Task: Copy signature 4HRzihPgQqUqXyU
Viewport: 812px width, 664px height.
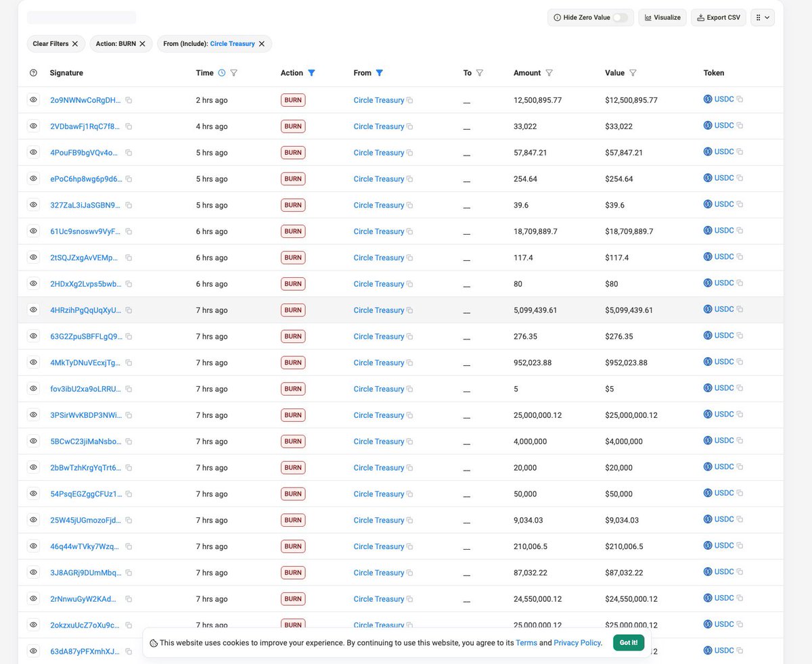Action: [129, 310]
